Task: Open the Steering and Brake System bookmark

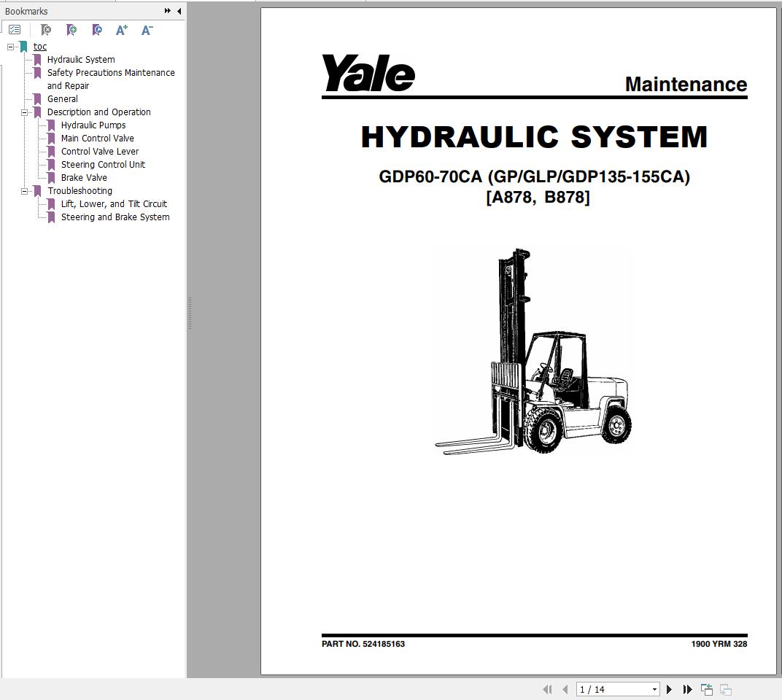Action: click(115, 217)
